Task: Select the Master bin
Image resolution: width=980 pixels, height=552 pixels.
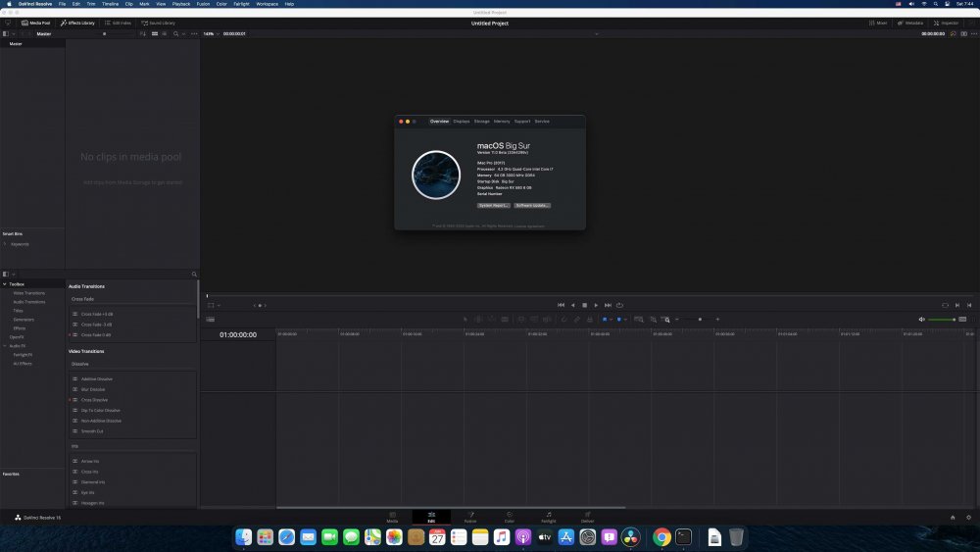Action: 16,44
